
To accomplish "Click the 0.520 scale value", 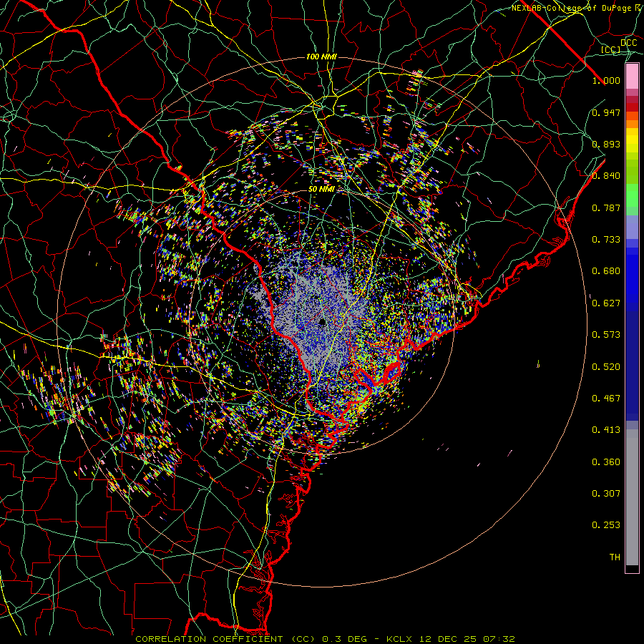I will pyautogui.click(x=606, y=367).
